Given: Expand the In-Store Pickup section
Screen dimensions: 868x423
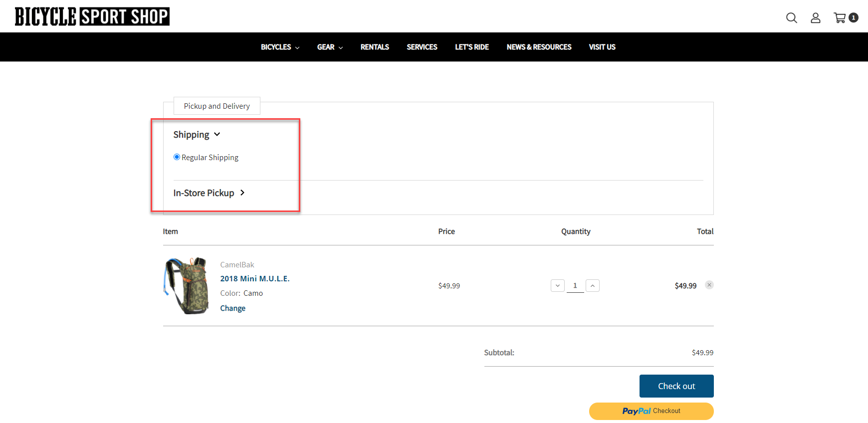Looking at the screenshot, I should click(209, 193).
